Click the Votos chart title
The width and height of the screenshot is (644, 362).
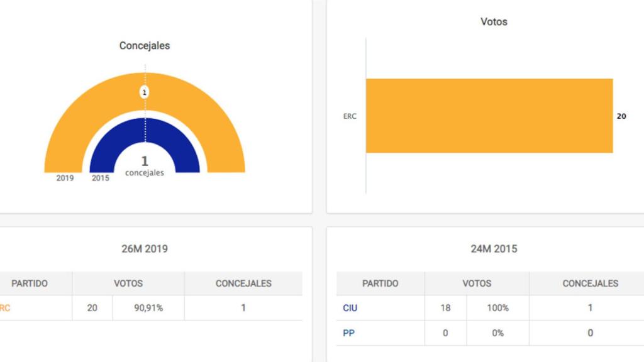(494, 21)
